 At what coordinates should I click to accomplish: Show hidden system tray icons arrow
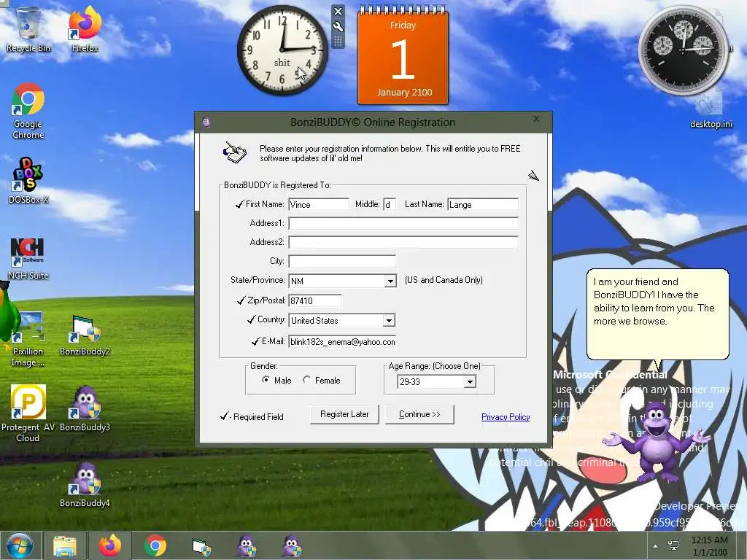pyautogui.click(x=656, y=546)
